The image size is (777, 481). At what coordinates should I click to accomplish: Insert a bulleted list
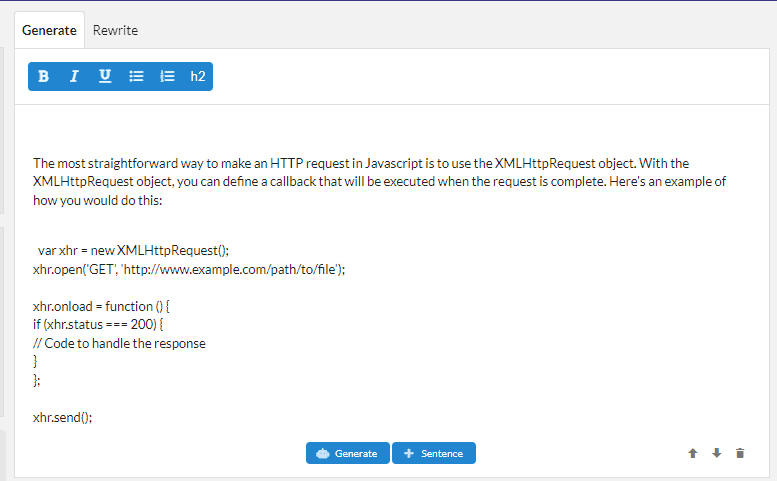(x=136, y=76)
